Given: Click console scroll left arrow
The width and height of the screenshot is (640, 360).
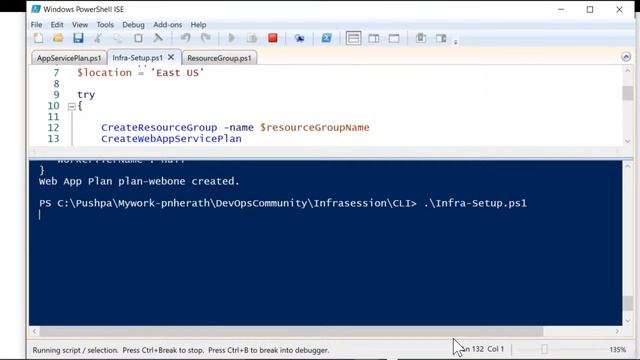Looking at the screenshot, I should coord(35,331).
